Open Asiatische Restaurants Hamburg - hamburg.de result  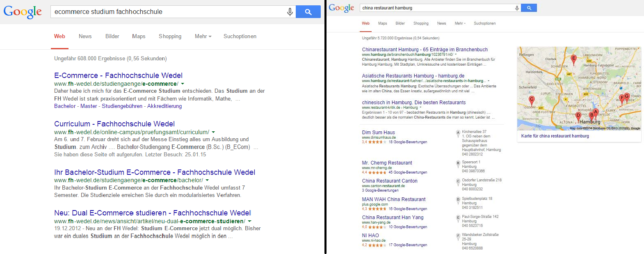click(413, 76)
